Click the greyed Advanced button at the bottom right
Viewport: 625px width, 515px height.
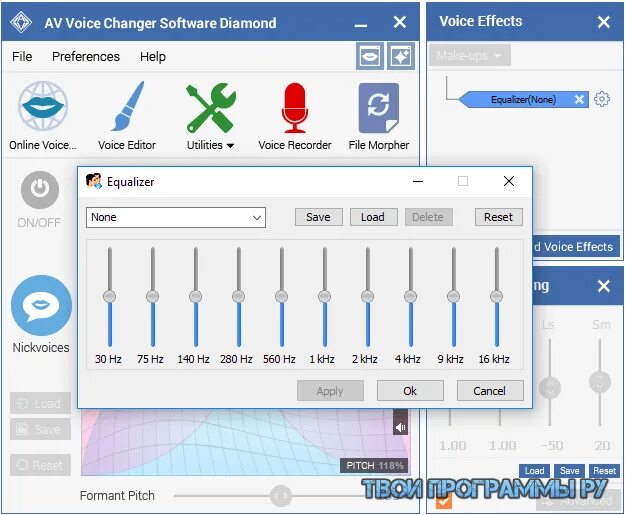[579, 501]
